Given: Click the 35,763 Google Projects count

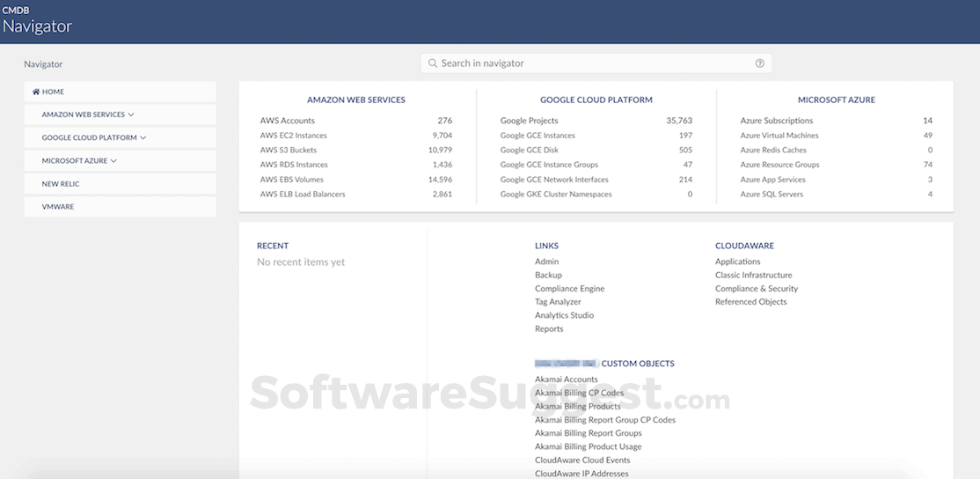Looking at the screenshot, I should [679, 121].
